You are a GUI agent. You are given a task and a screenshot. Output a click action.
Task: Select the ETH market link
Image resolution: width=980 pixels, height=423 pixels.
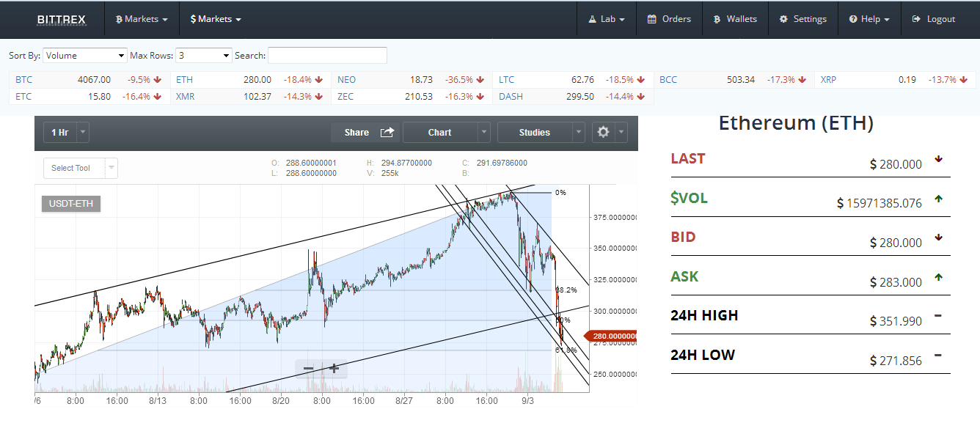point(184,79)
